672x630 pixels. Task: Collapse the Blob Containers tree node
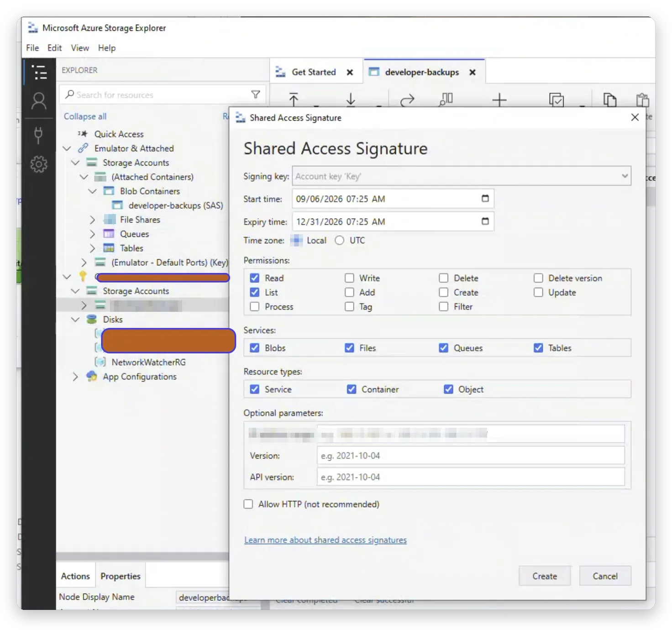[93, 191]
